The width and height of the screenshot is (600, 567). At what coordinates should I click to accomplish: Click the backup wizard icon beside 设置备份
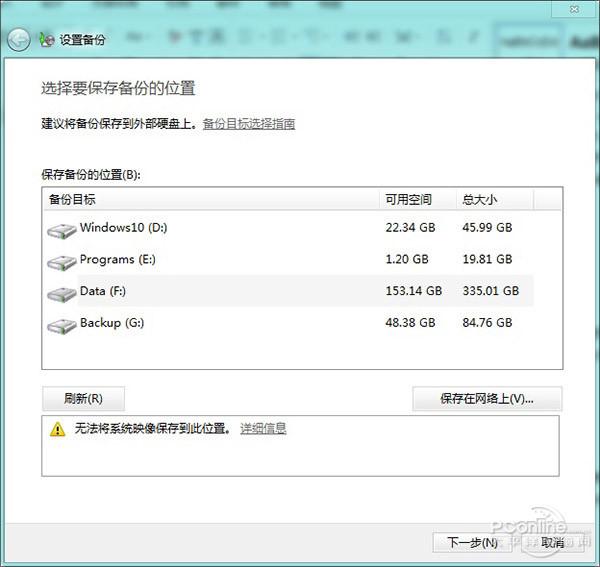point(47,39)
